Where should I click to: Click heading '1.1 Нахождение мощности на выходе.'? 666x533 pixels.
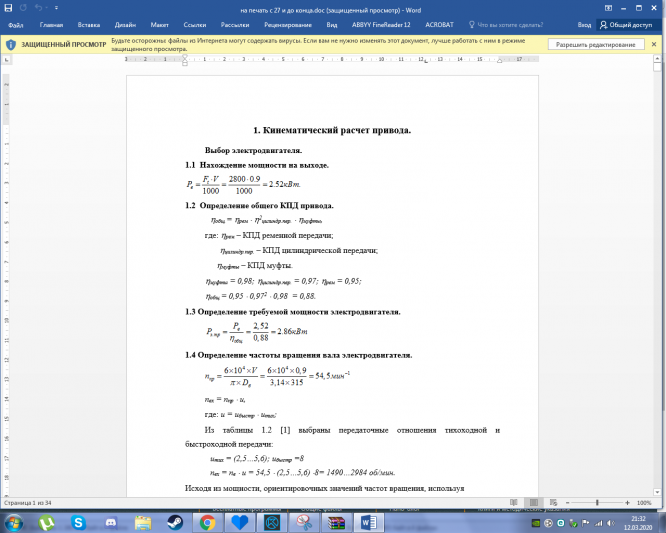tap(257, 165)
